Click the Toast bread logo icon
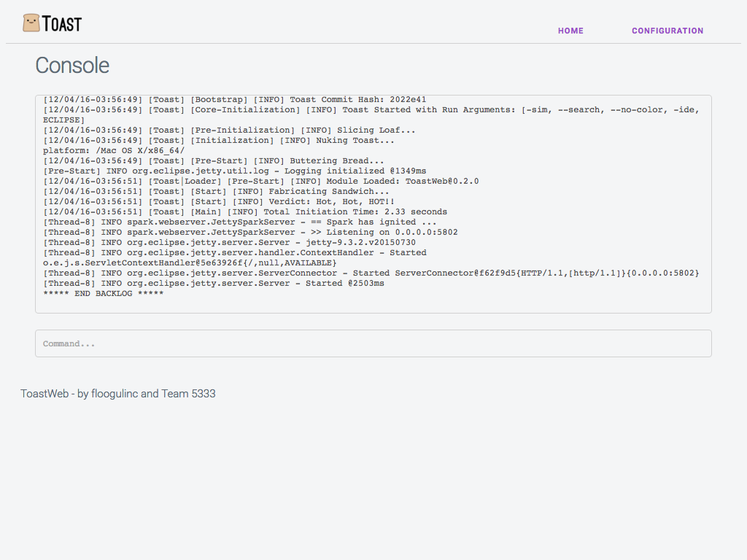 [x=31, y=23]
